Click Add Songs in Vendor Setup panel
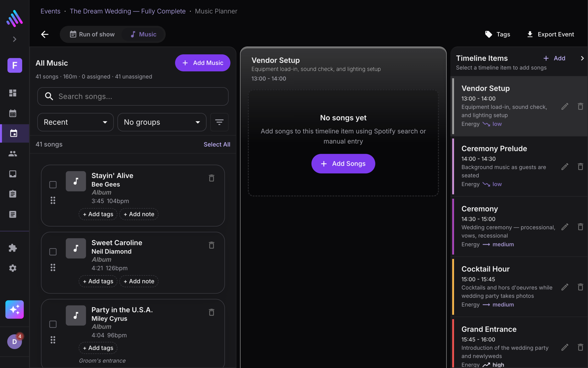Viewport: 588px width, 368px height. coord(343,164)
